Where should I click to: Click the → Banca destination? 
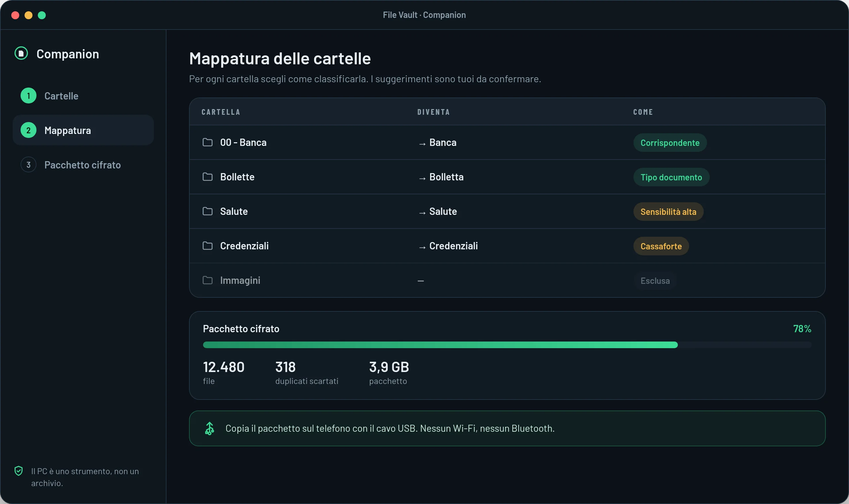437,143
